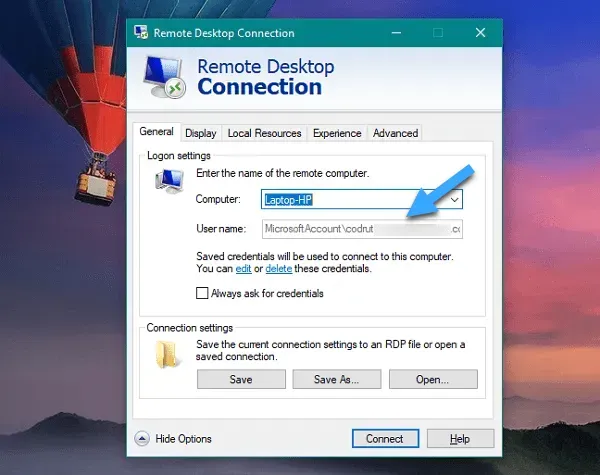Open the Display tab

click(201, 133)
